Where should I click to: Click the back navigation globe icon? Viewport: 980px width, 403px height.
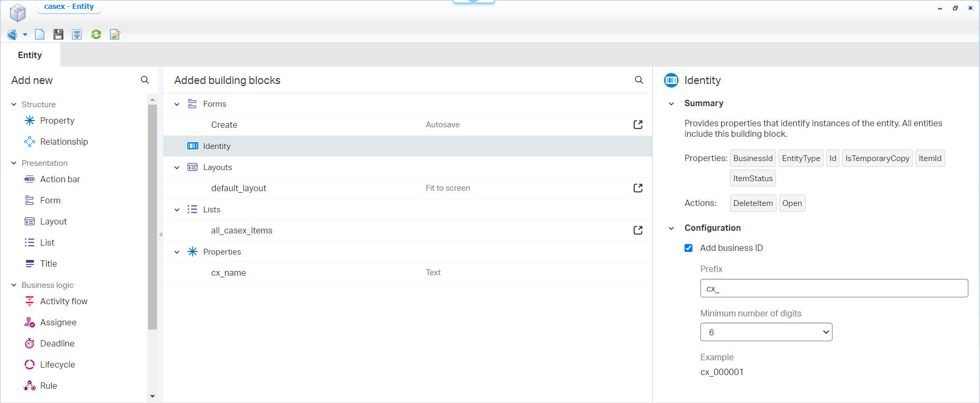[12, 34]
